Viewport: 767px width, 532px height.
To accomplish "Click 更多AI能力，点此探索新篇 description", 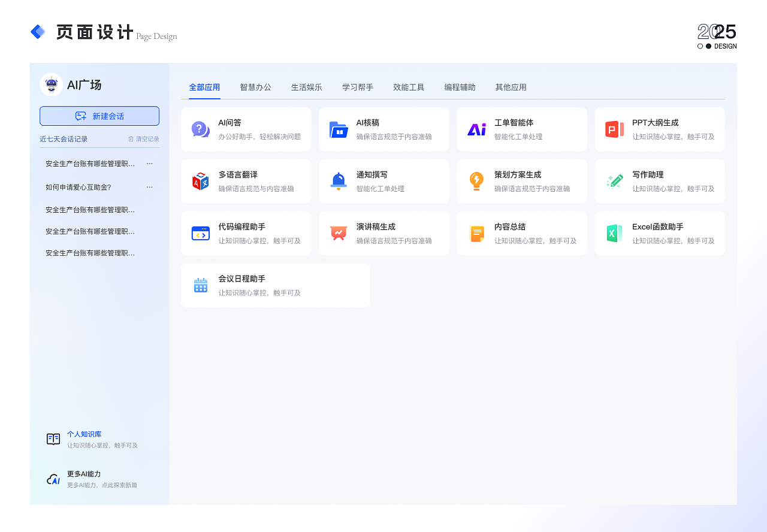I will pos(102,485).
